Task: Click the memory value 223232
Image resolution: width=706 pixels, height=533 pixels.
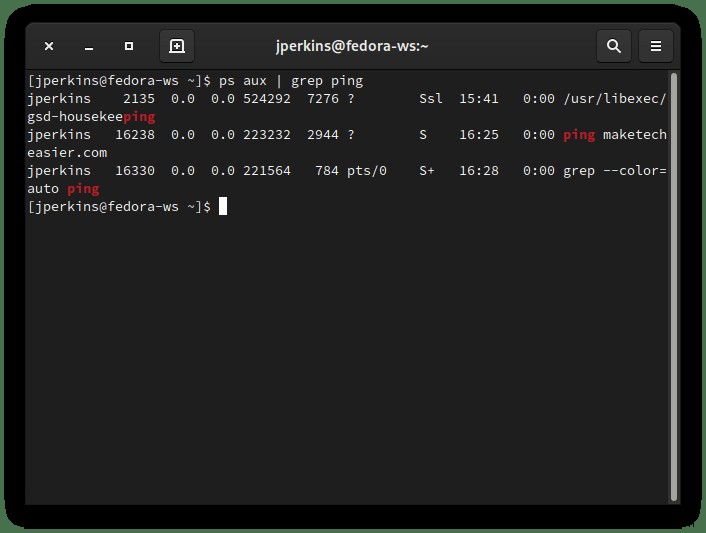Action: [x=267, y=135]
